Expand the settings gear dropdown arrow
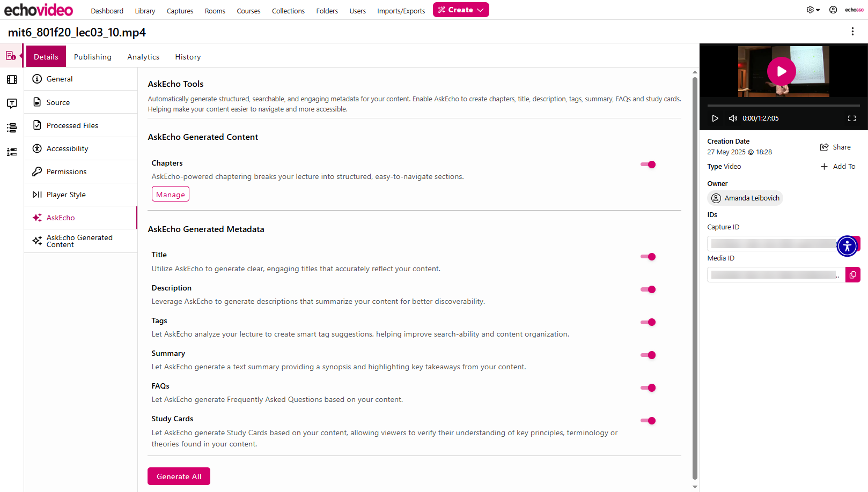This screenshot has width=868, height=492. 818,10
